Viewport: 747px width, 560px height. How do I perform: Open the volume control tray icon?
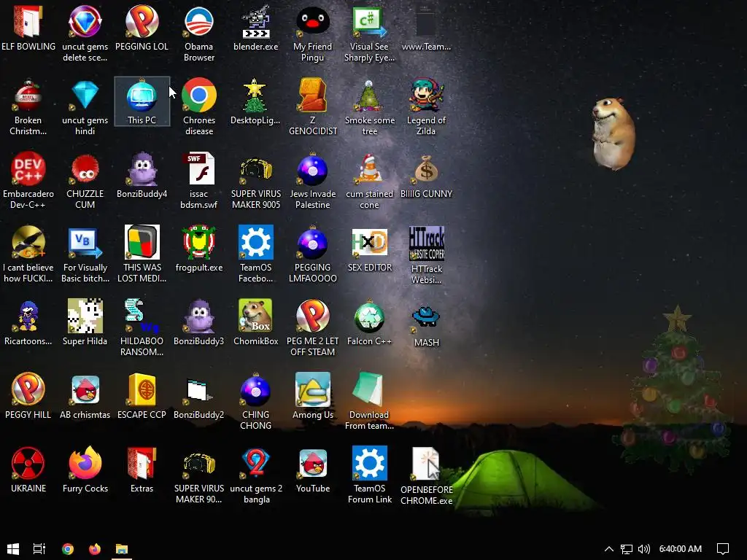(643, 549)
